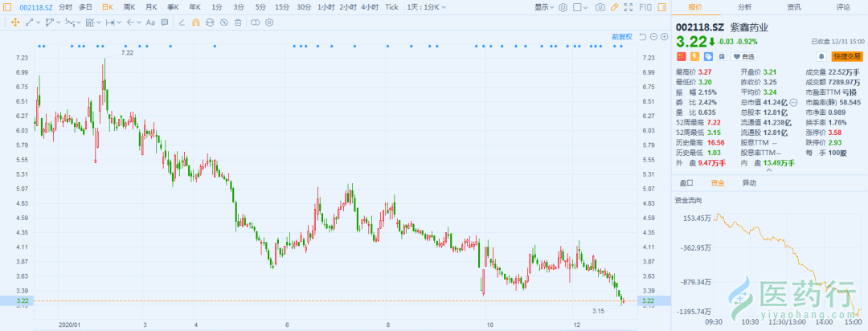Click the 002118.SZ ticker in toolbar
The height and width of the screenshot is (331, 868).
[36, 7]
